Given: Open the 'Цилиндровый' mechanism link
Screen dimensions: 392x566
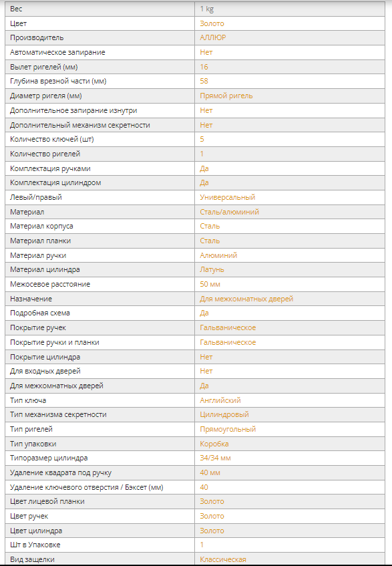Looking at the screenshot, I should (x=224, y=415).
